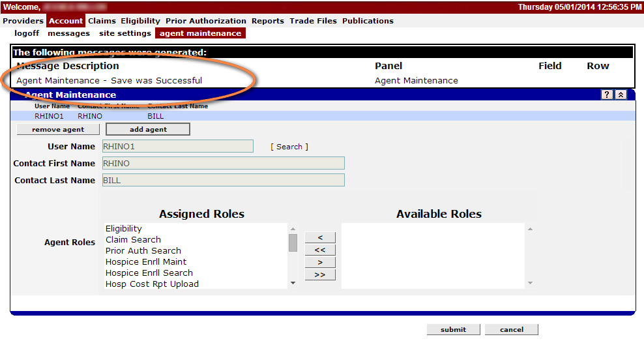Image resolution: width=644 pixels, height=341 pixels.
Task: Submit the agent maintenance form
Action: coord(453,329)
